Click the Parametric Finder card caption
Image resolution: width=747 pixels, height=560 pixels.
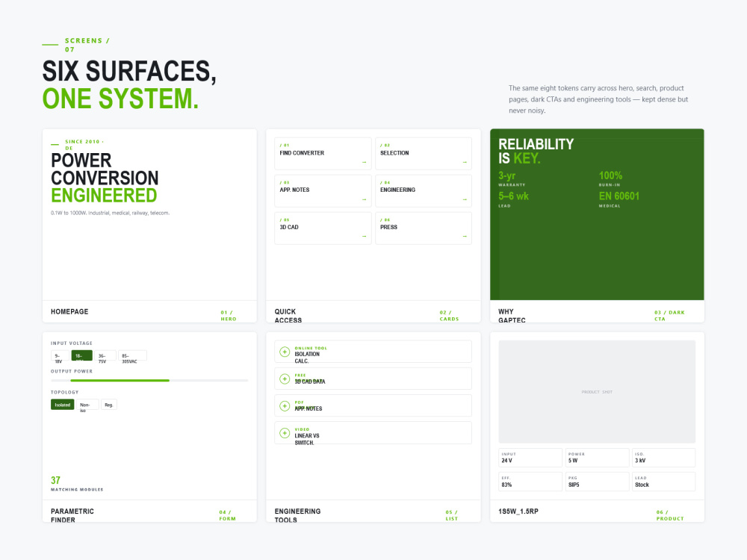pos(72,516)
